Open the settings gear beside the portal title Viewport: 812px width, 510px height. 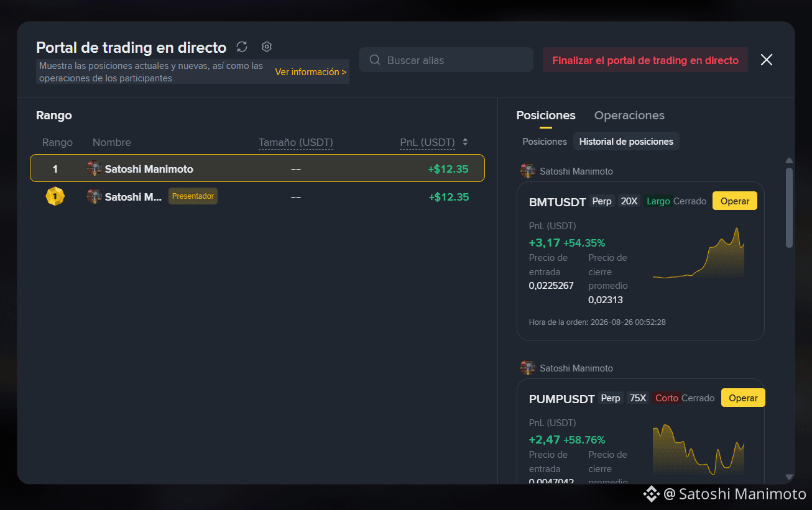tap(267, 47)
